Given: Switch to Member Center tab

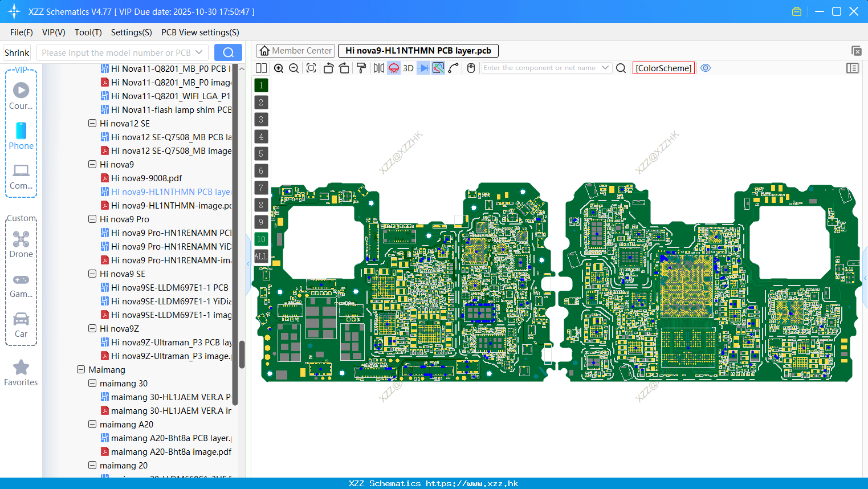Looking at the screenshot, I should [x=295, y=51].
